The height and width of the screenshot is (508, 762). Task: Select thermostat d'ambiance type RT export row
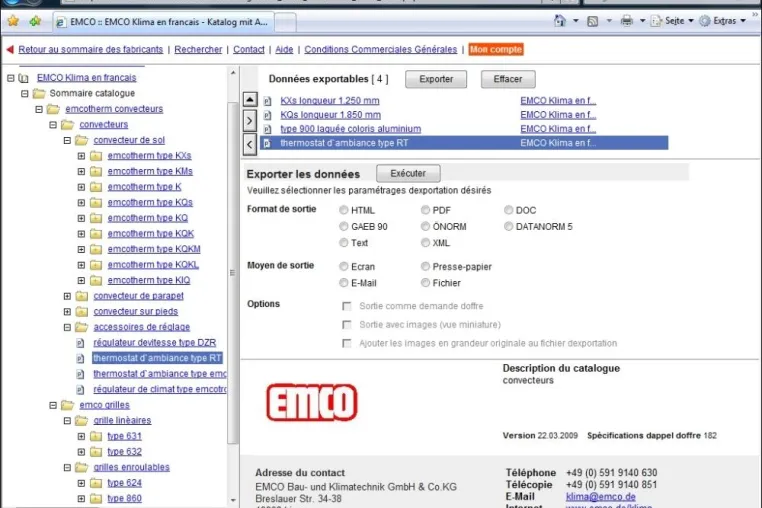464,143
